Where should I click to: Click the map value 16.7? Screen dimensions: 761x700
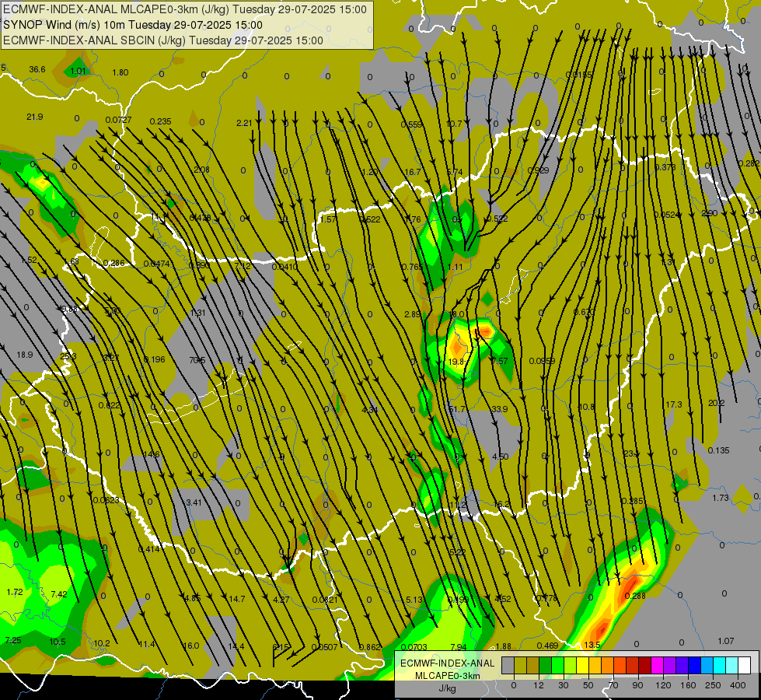point(413,172)
